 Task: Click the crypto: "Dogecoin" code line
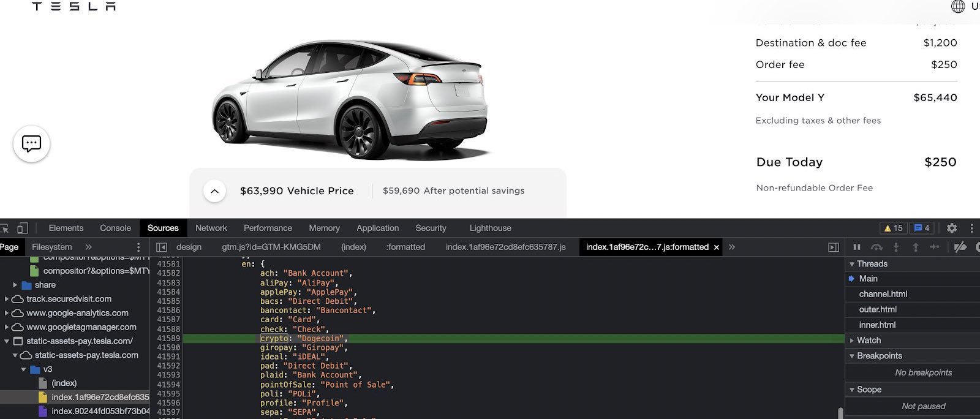(x=513, y=338)
